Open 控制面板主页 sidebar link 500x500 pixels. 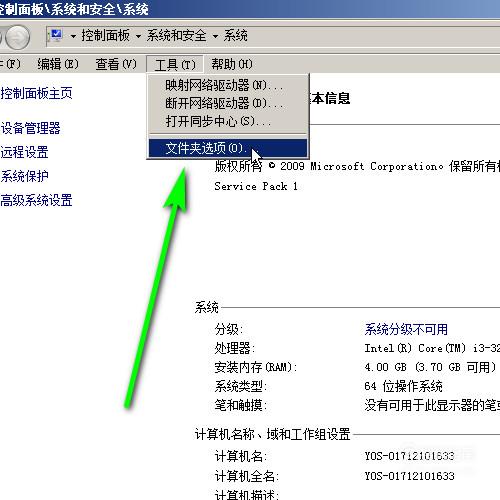36,93
